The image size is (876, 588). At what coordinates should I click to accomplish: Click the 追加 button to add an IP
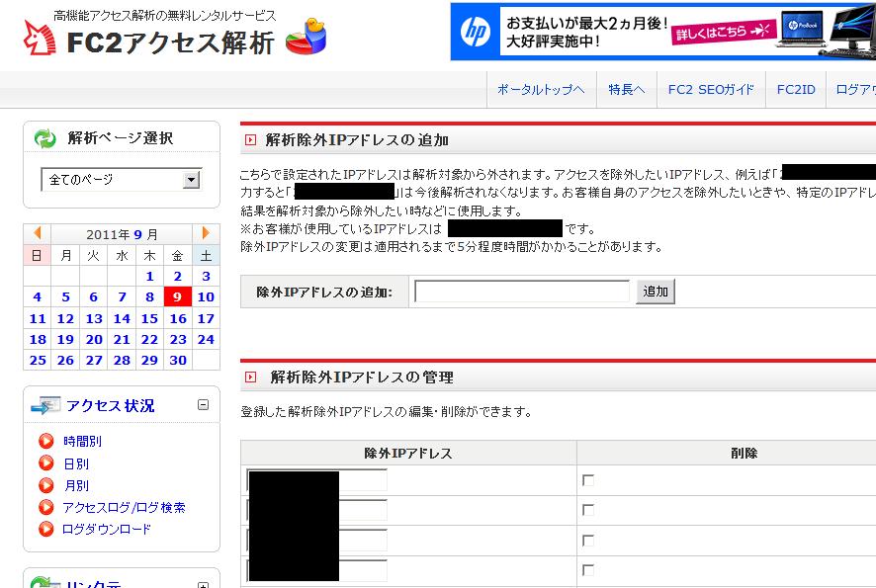(655, 291)
